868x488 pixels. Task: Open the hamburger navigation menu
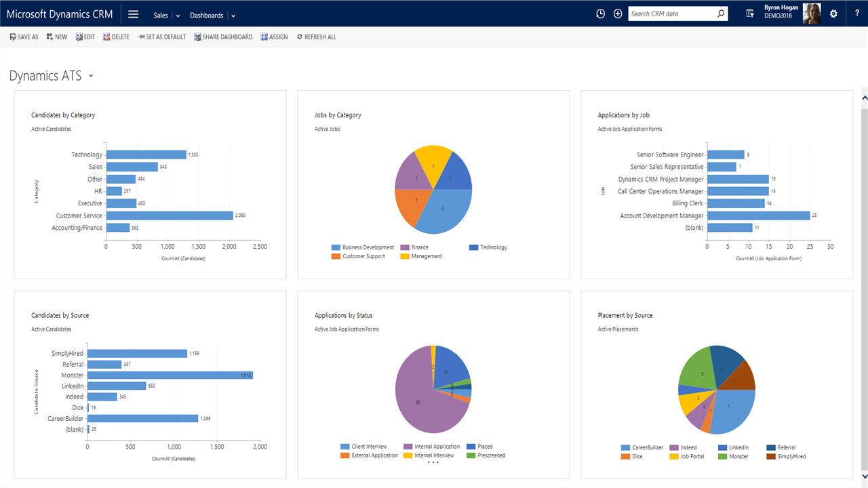pos(134,14)
